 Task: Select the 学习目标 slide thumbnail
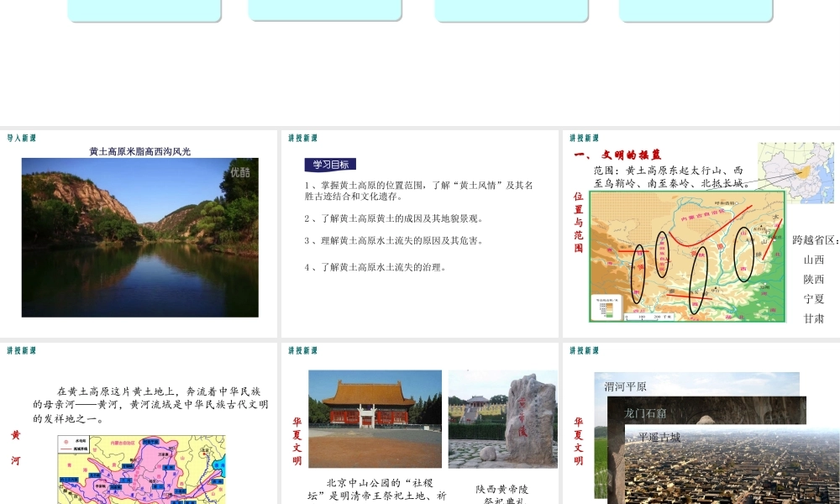(x=420, y=234)
